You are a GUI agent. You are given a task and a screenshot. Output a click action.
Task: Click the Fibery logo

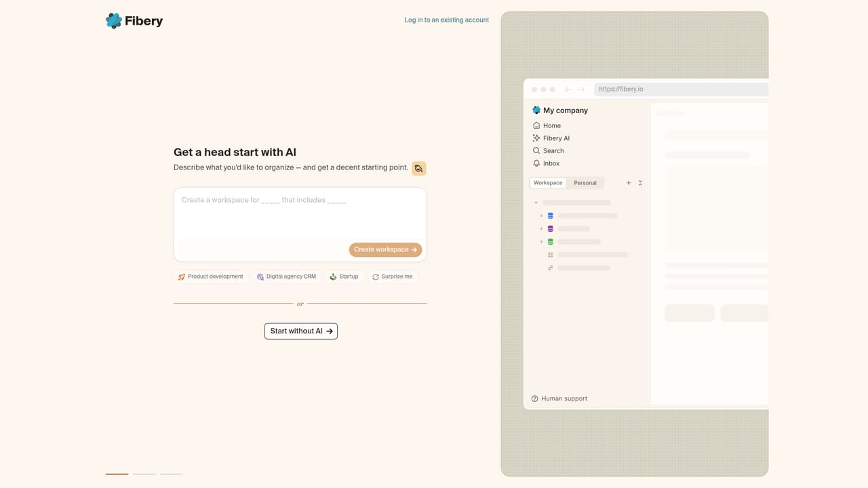134,21
